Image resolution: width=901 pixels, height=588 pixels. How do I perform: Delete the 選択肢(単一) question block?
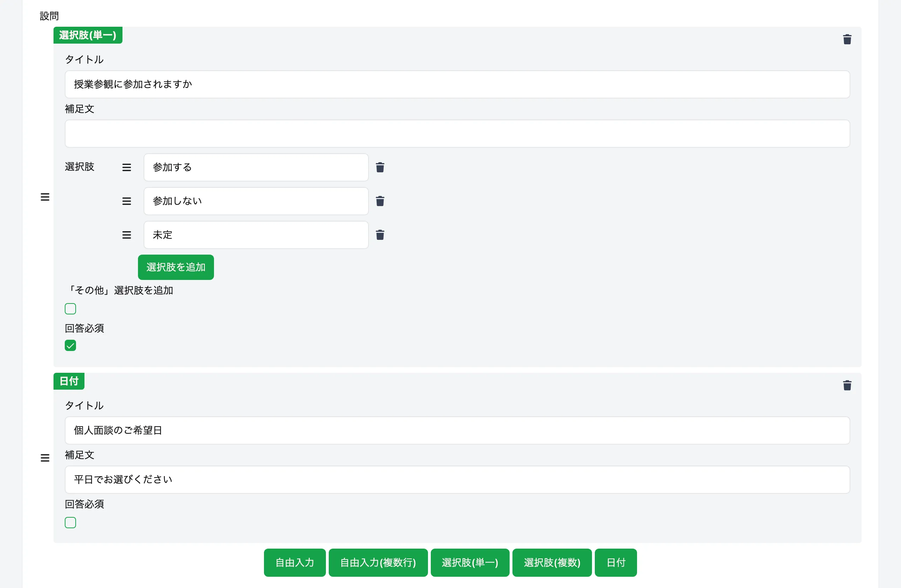pos(847,39)
